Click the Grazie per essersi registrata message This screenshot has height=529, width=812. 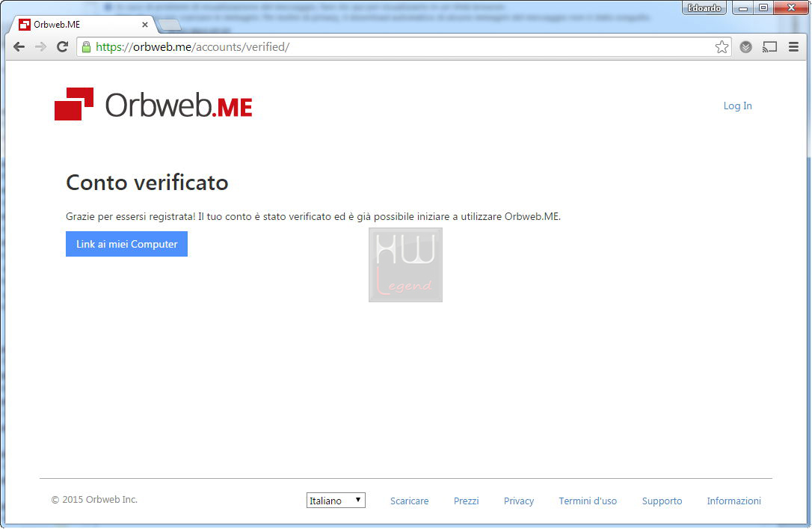[x=313, y=216]
